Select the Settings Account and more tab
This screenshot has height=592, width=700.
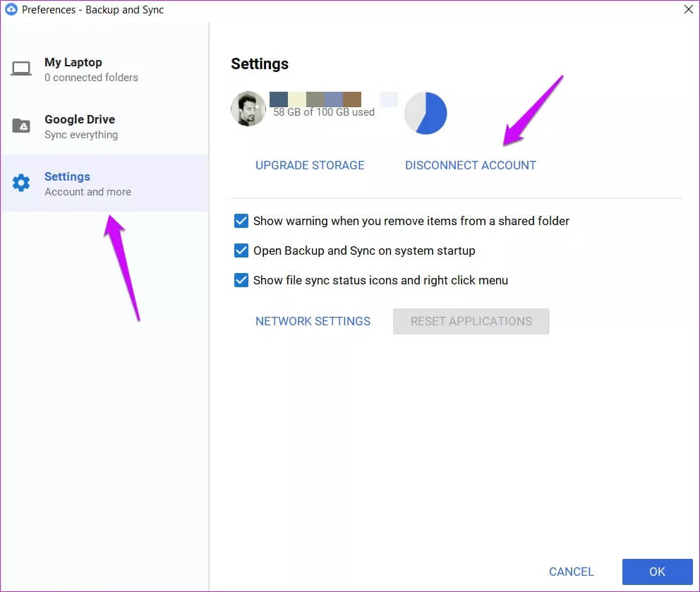click(x=105, y=183)
